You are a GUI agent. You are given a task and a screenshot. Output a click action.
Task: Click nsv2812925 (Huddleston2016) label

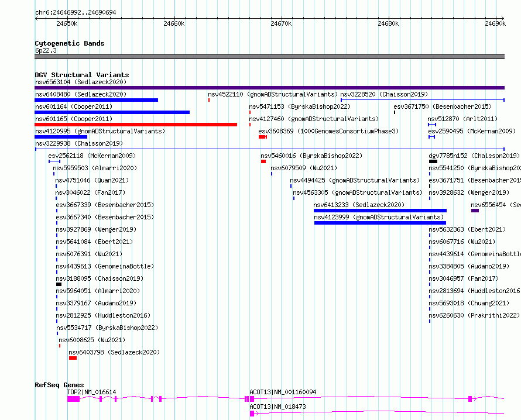click(103, 315)
